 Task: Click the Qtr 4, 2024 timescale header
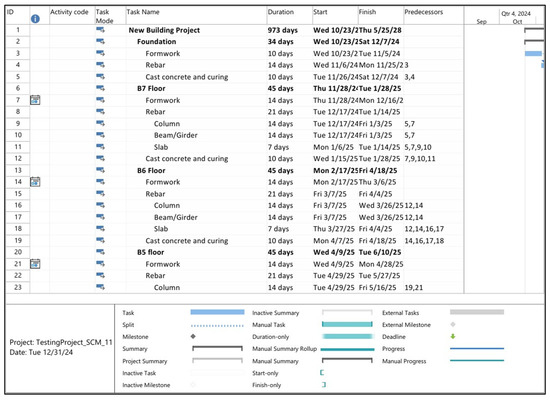(516, 14)
